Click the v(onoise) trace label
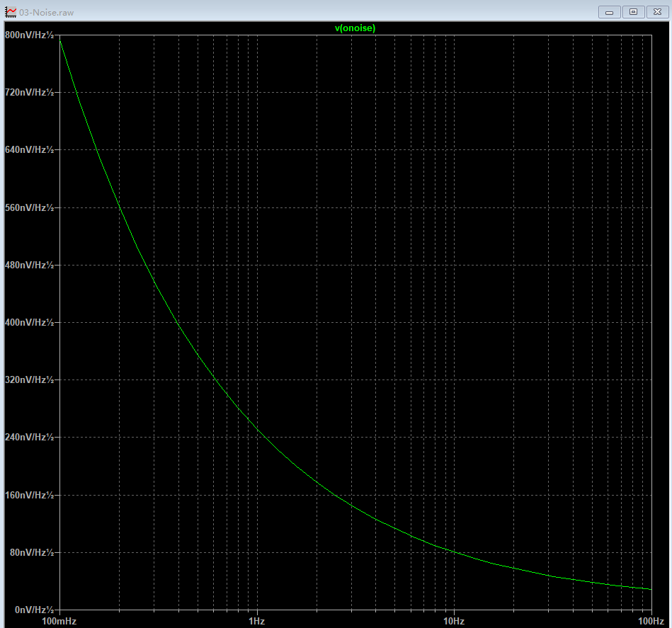This screenshot has width=672, height=628. [x=355, y=28]
